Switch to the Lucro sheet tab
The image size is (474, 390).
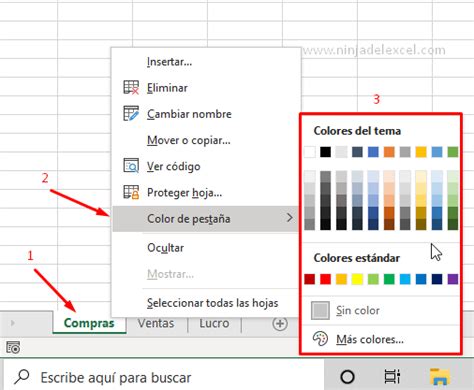point(214,323)
